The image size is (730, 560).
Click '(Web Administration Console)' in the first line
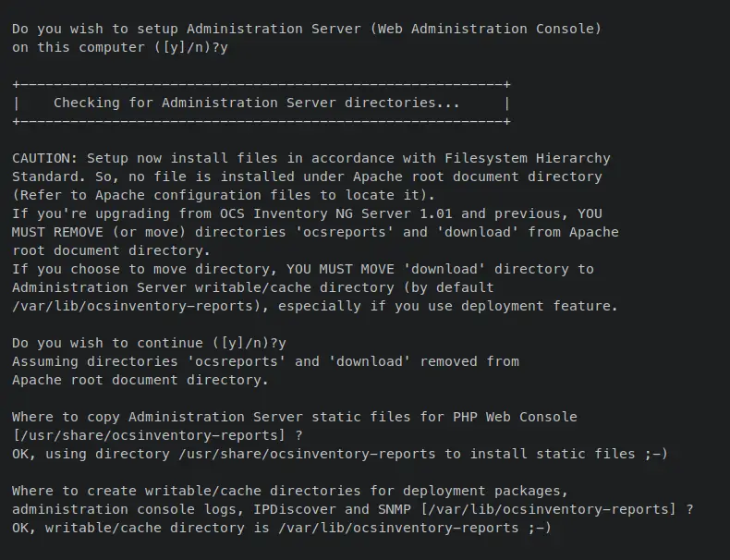(486, 29)
